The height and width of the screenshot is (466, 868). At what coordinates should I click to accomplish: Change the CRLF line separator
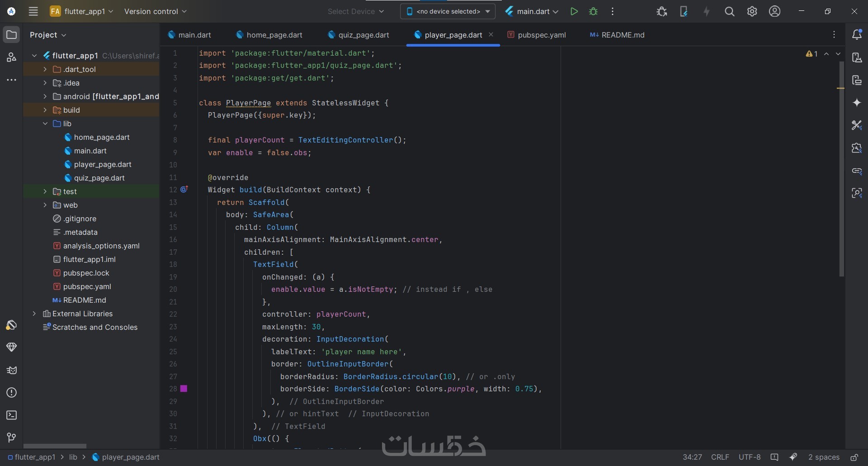(720, 457)
